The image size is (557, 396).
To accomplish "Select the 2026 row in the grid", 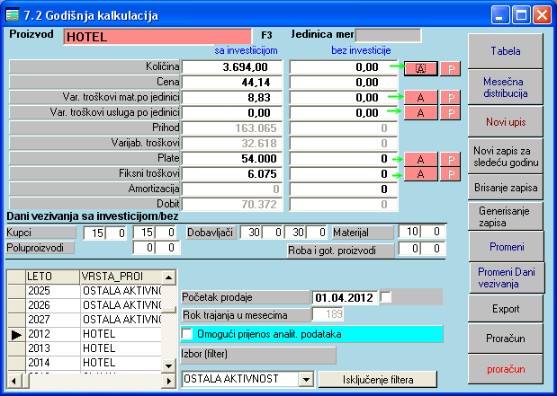I will pyautogui.click(x=85, y=305).
